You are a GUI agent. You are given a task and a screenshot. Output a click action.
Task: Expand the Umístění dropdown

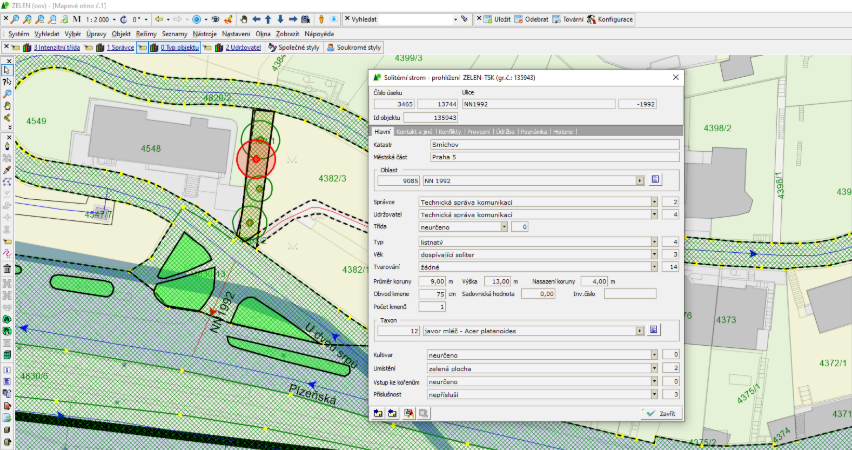click(654, 368)
